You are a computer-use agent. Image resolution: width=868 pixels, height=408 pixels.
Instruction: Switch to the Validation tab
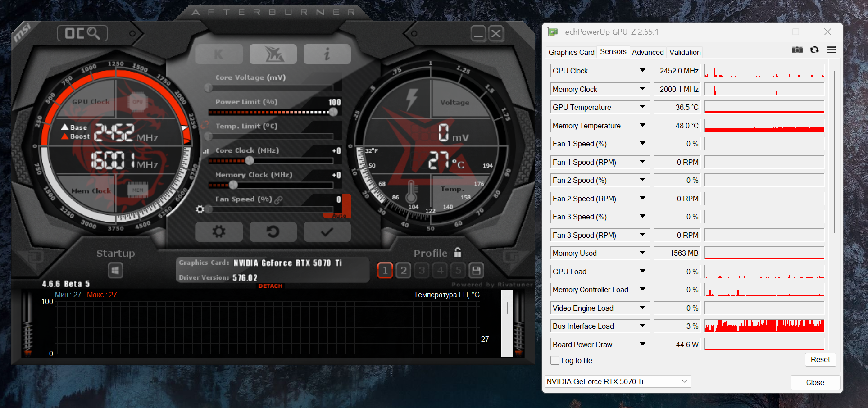click(x=685, y=52)
